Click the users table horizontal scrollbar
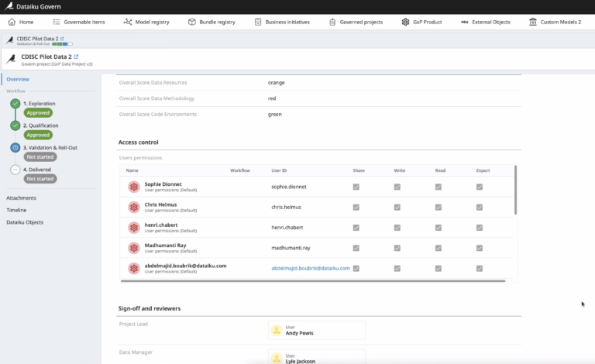 coord(313,281)
